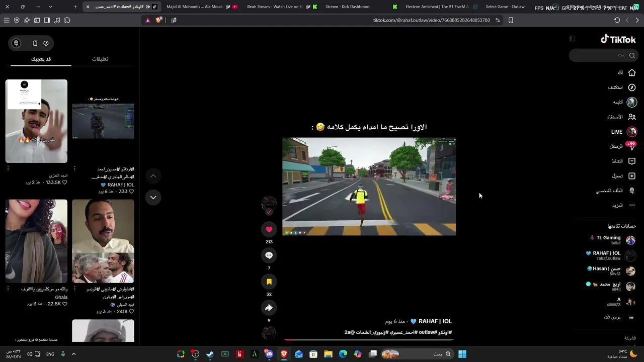Open options for the Ghala video card
Viewport: 644px width, 362px height.
click(x=8, y=289)
